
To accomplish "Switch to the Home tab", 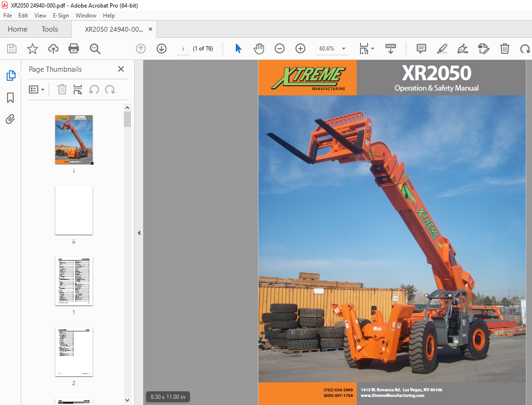I will [x=17, y=29].
